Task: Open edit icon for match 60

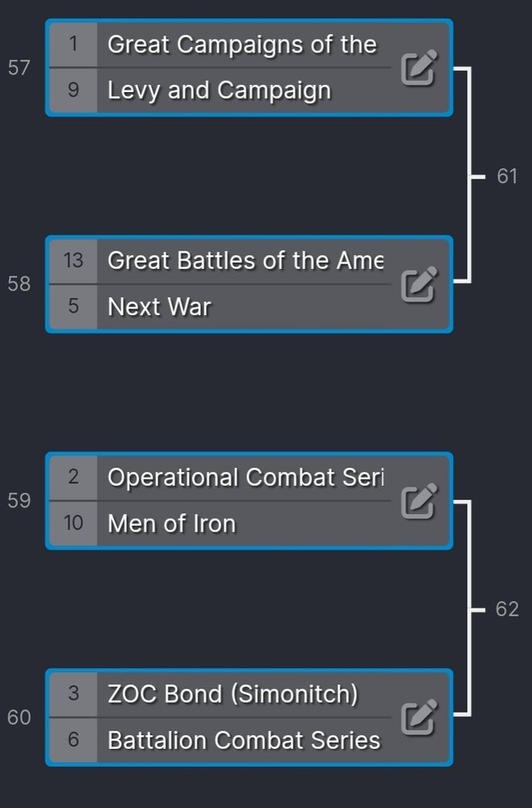Action: coord(419,718)
